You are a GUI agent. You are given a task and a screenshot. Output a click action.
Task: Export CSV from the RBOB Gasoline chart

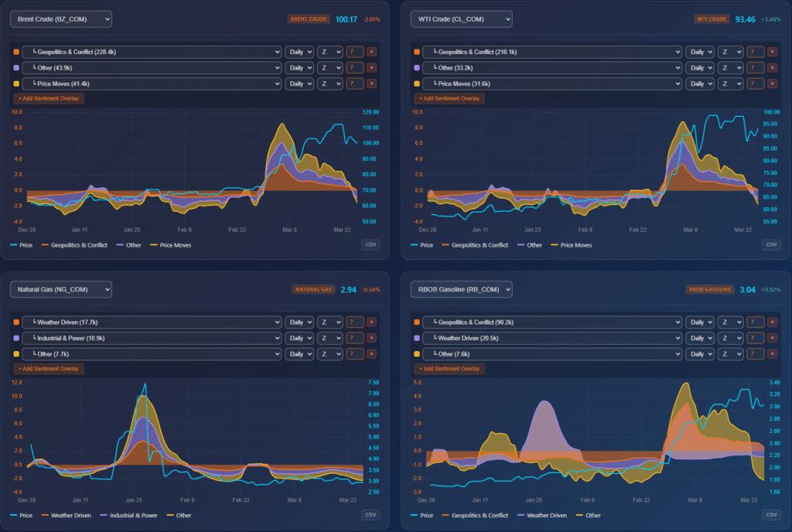(x=771, y=515)
